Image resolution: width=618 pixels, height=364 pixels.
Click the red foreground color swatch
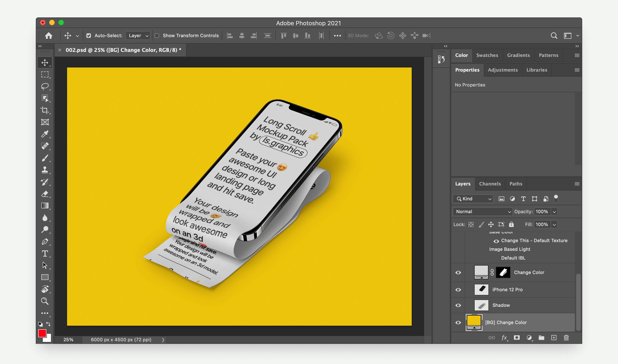(x=42, y=333)
